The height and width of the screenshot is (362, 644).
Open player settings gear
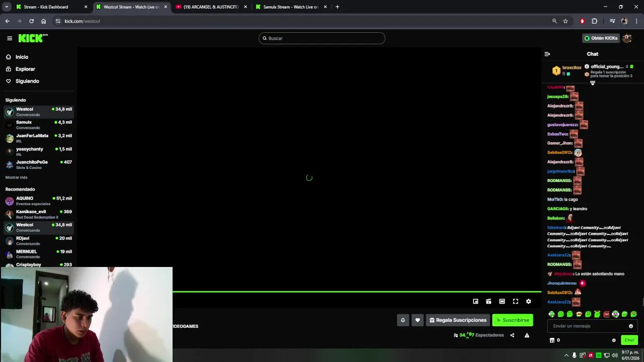pos(528,301)
